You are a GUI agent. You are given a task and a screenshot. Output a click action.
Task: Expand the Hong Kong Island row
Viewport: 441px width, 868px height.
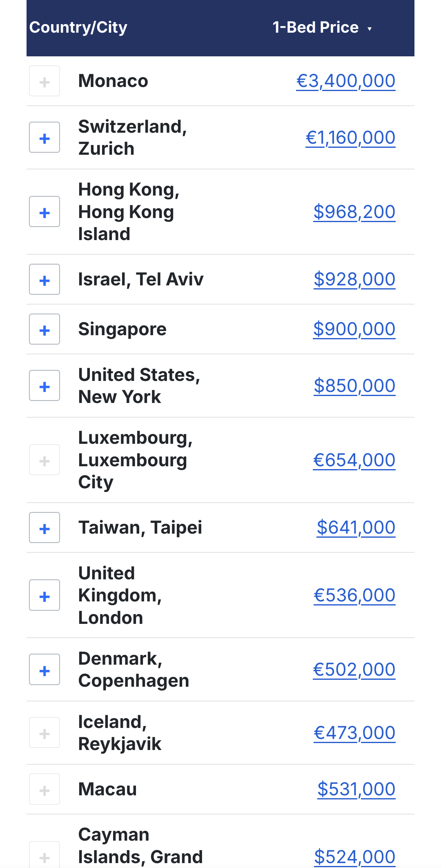click(45, 212)
